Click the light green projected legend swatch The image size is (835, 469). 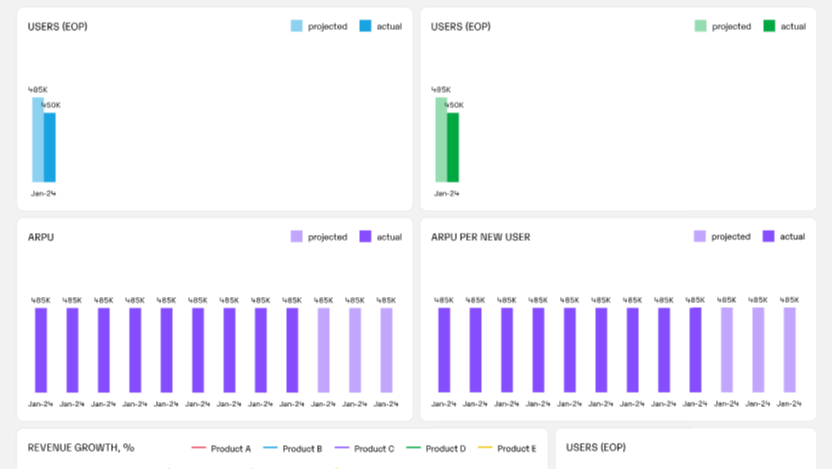tap(700, 26)
